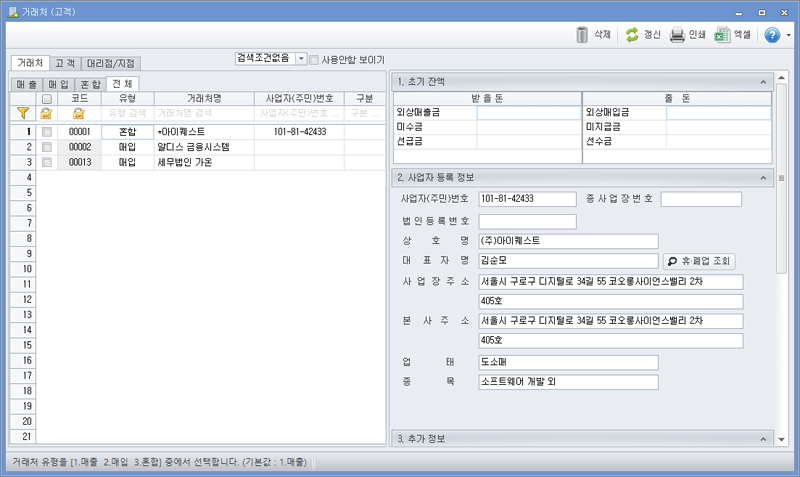Check the box for row 00001
The width and height of the screenshot is (800, 477).
pos(46,132)
